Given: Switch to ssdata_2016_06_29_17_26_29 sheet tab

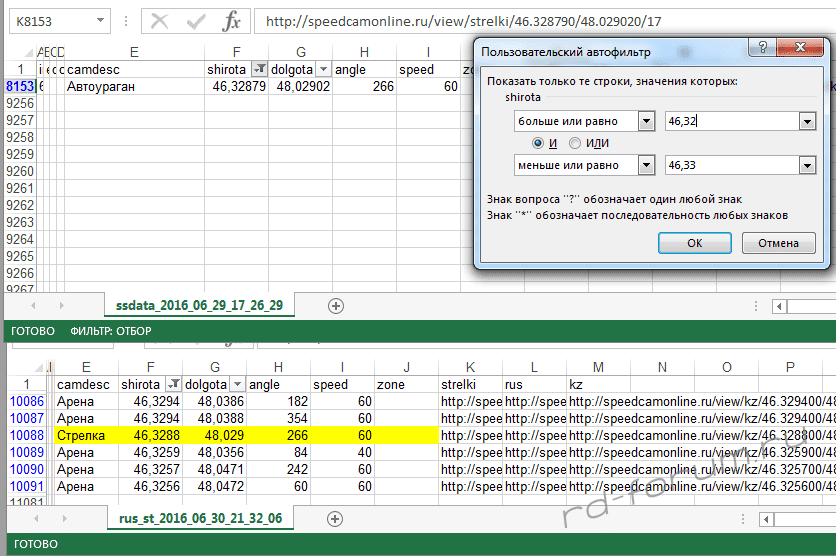Looking at the screenshot, I should (199, 305).
